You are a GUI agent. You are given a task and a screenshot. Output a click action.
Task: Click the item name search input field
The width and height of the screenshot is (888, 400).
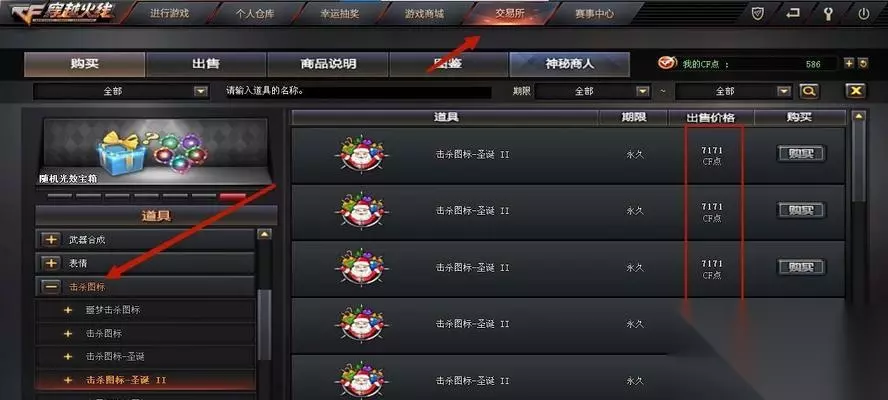pyautogui.click(x=358, y=91)
